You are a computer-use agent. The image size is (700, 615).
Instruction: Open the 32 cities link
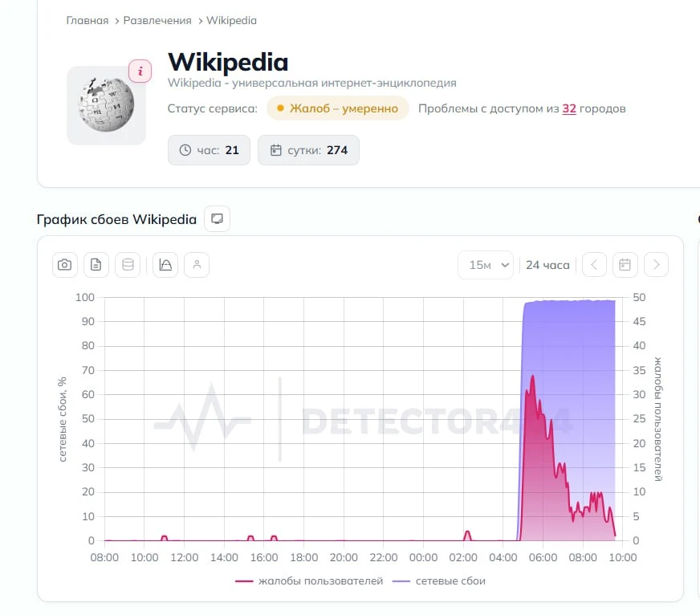(568, 108)
